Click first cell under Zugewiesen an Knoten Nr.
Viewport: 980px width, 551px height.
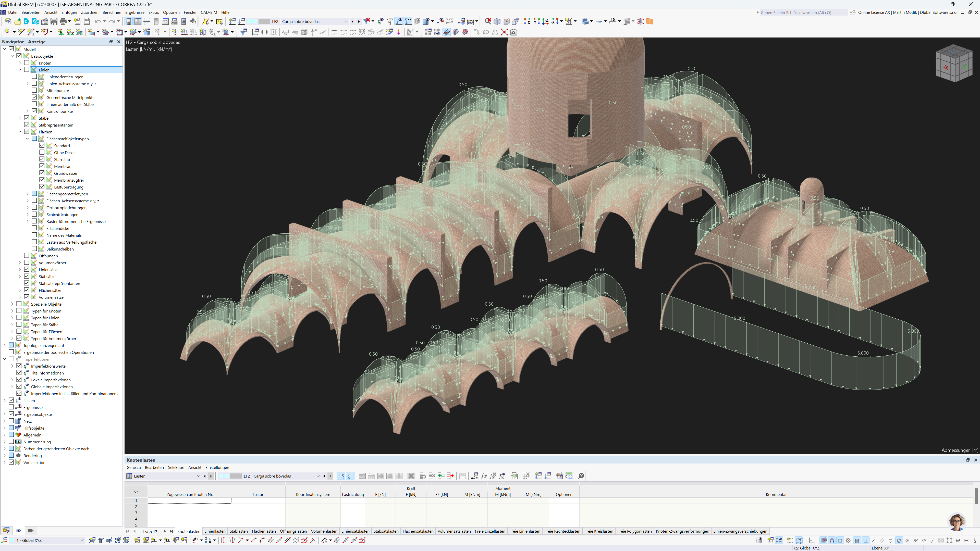click(x=189, y=500)
